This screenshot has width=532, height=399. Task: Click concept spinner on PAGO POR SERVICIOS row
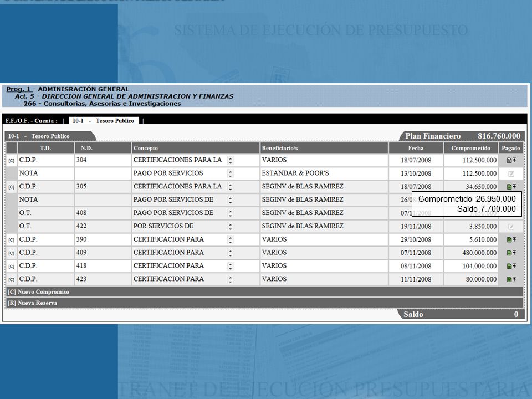(231, 173)
